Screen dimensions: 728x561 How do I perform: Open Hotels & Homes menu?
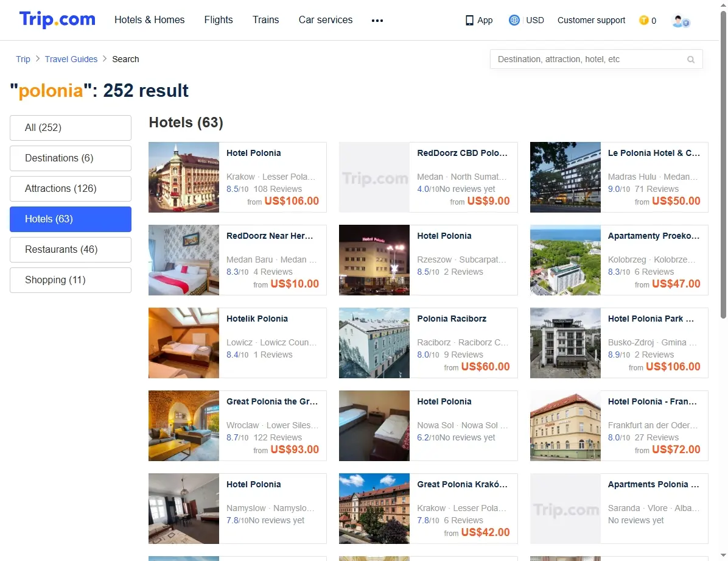(x=150, y=20)
